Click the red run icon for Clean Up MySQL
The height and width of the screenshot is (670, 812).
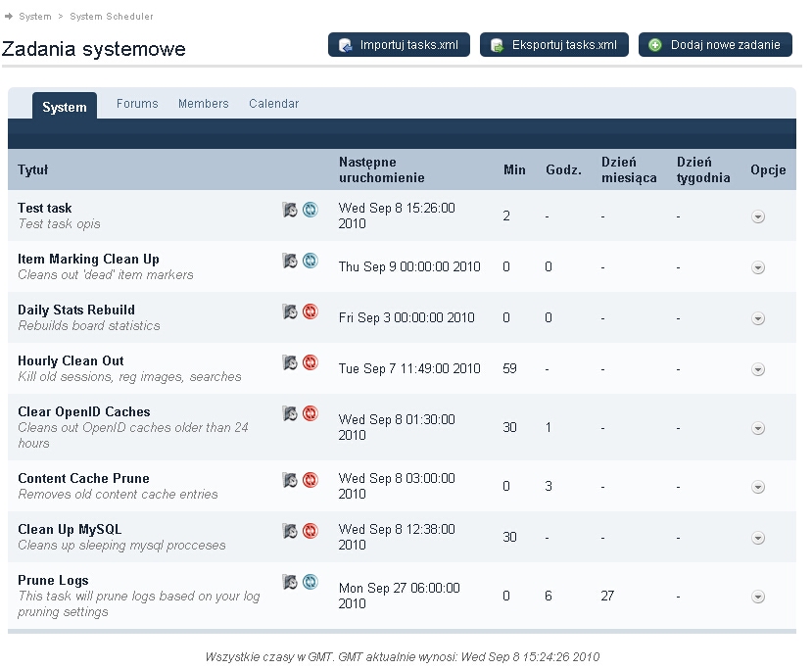[x=310, y=530]
